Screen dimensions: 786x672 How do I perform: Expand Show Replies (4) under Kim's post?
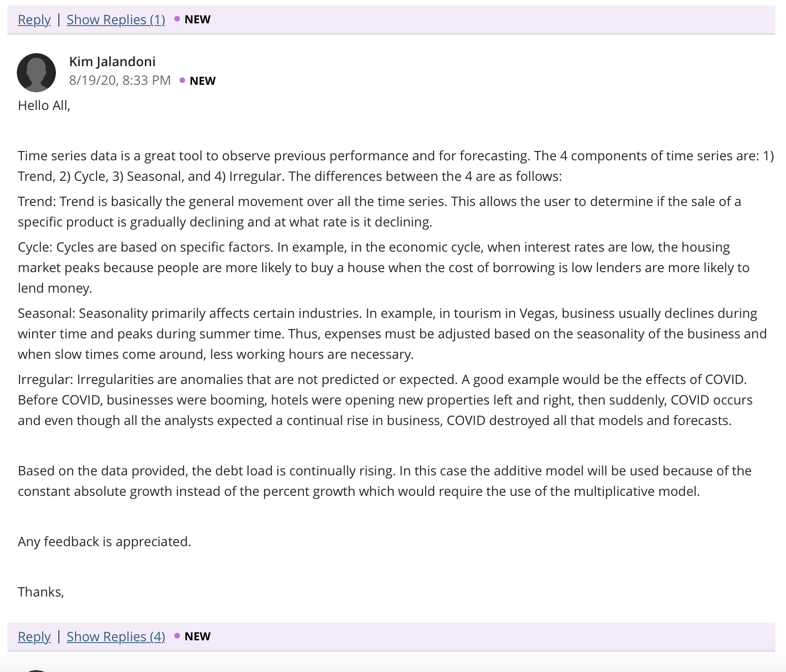click(x=116, y=637)
